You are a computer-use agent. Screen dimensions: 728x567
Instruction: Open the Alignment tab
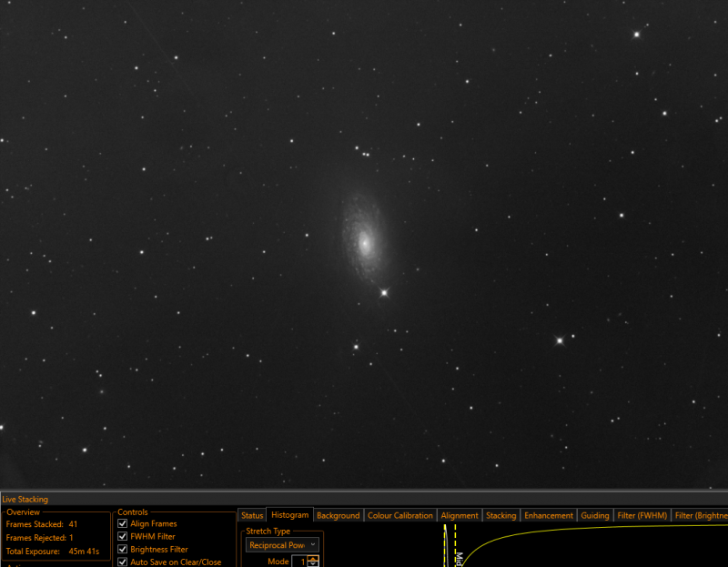pos(460,515)
